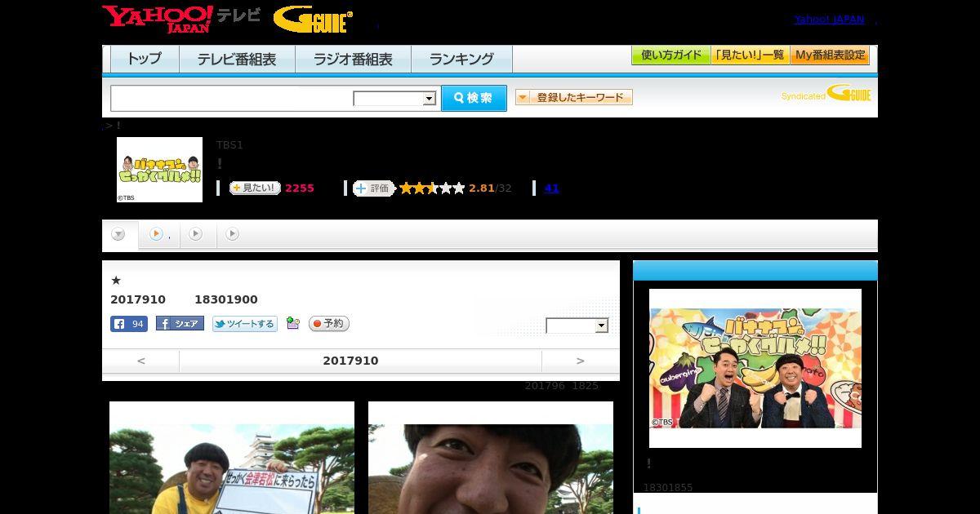
Task: Click the 2017910 date heading
Action: (350, 361)
